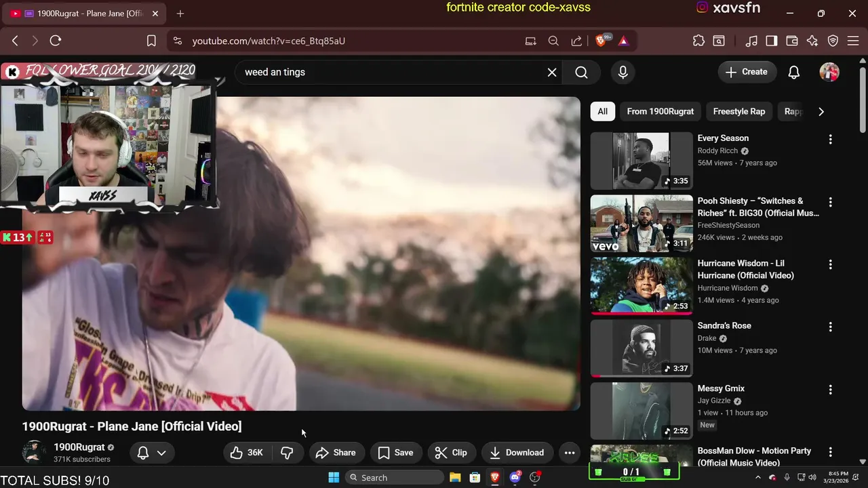Image resolution: width=868 pixels, height=488 pixels.
Task: Select the All filter chip
Action: tap(602, 111)
